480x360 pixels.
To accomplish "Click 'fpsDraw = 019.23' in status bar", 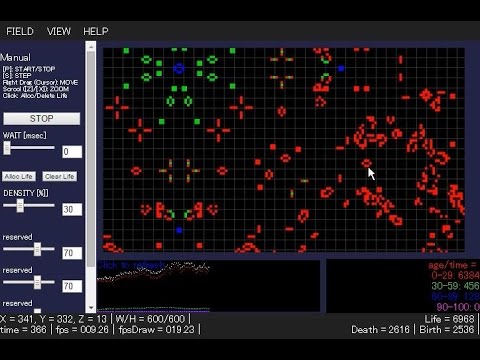I will tap(156, 330).
